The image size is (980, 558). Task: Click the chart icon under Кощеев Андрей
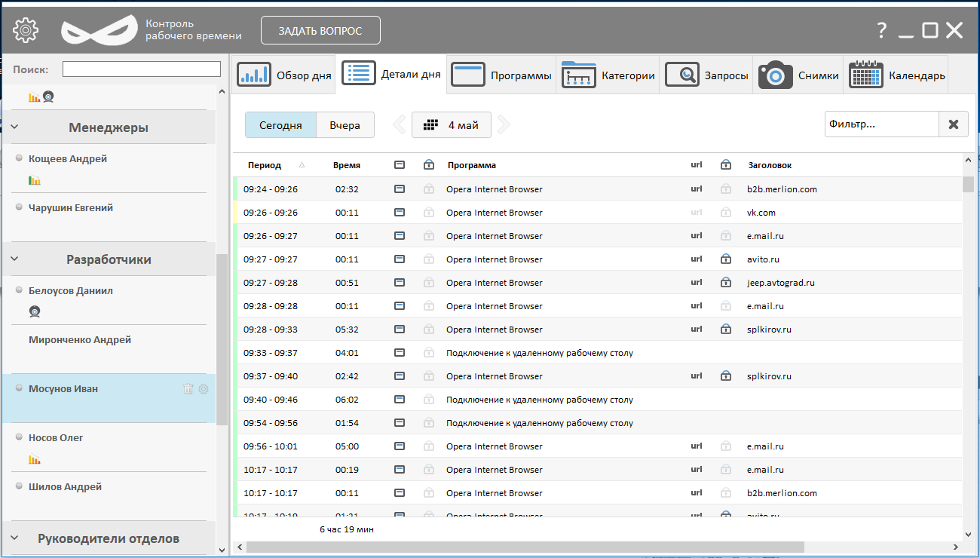tap(35, 180)
